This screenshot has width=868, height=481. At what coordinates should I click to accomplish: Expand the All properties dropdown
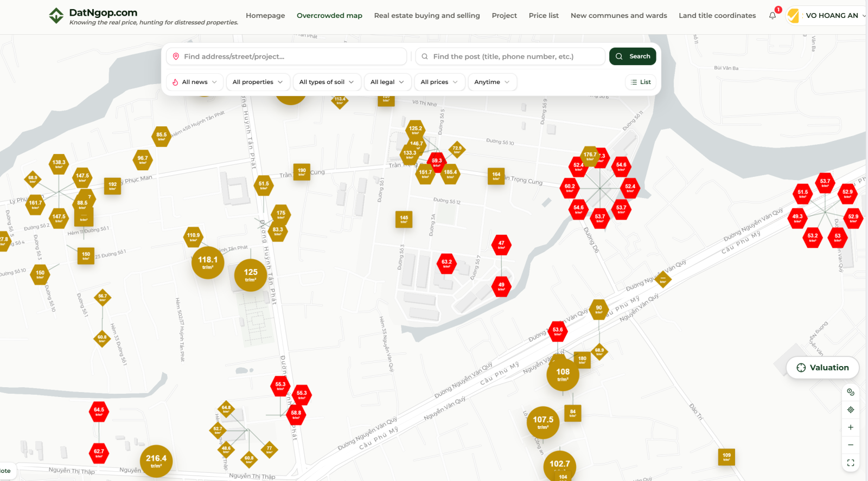[258, 82]
